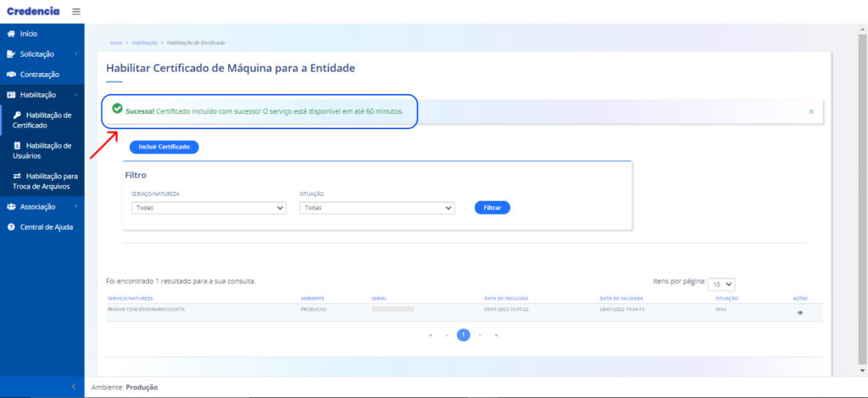Open the Serviço/Natureza dropdown
868x398 pixels.
click(x=209, y=208)
